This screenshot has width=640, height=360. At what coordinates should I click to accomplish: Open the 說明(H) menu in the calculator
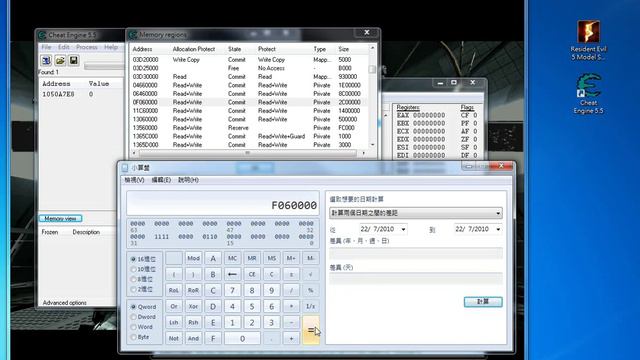pos(188,180)
